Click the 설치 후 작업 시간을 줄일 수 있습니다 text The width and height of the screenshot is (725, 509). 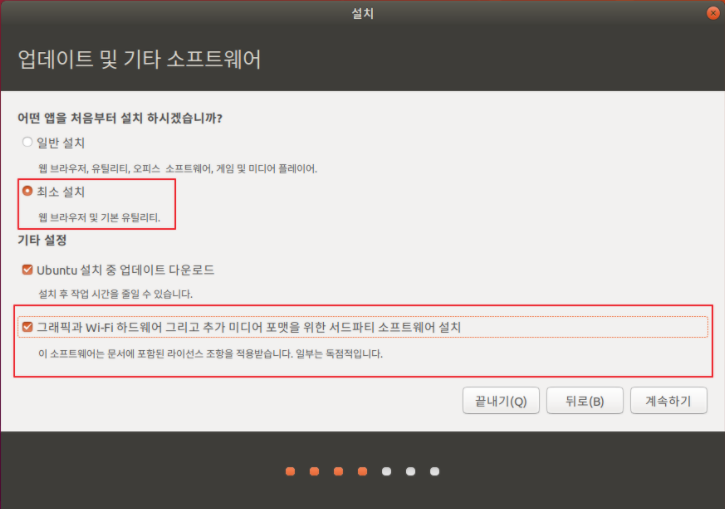[115, 294]
